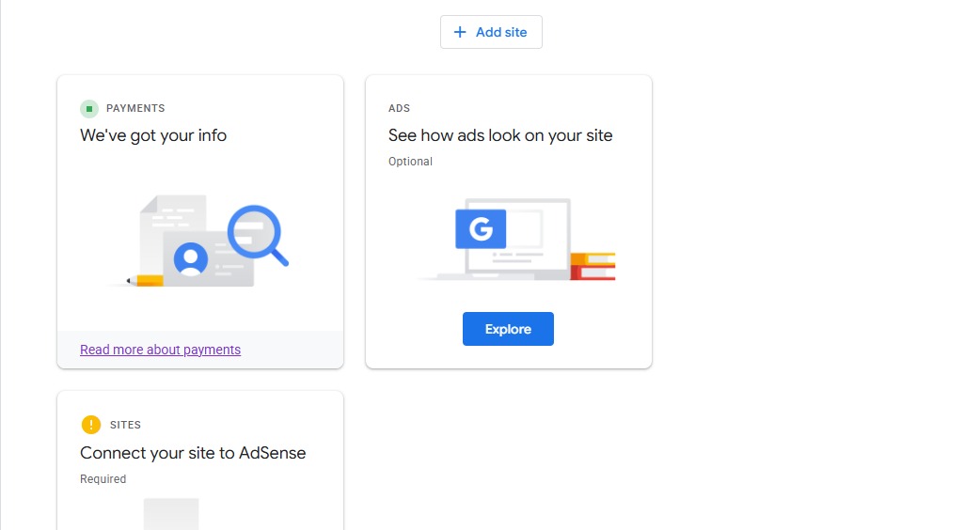Click the Required text in the Sites card

click(x=103, y=479)
